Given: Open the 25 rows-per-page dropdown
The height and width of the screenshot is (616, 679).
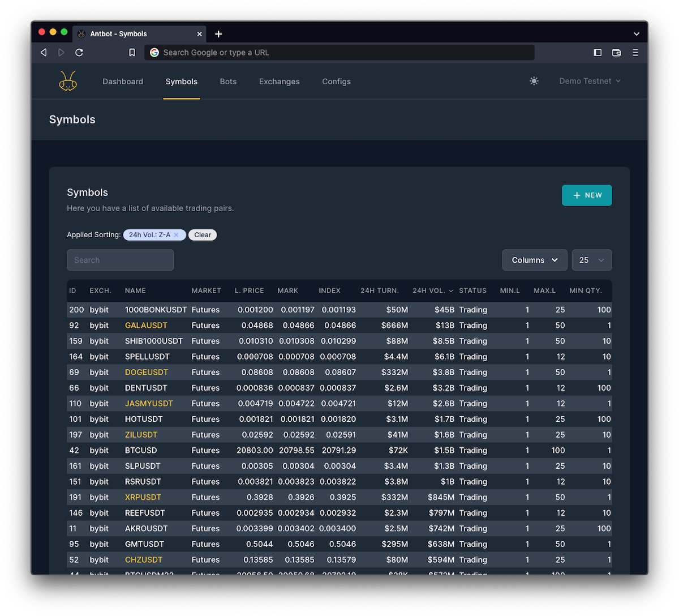Looking at the screenshot, I should pyautogui.click(x=592, y=260).
